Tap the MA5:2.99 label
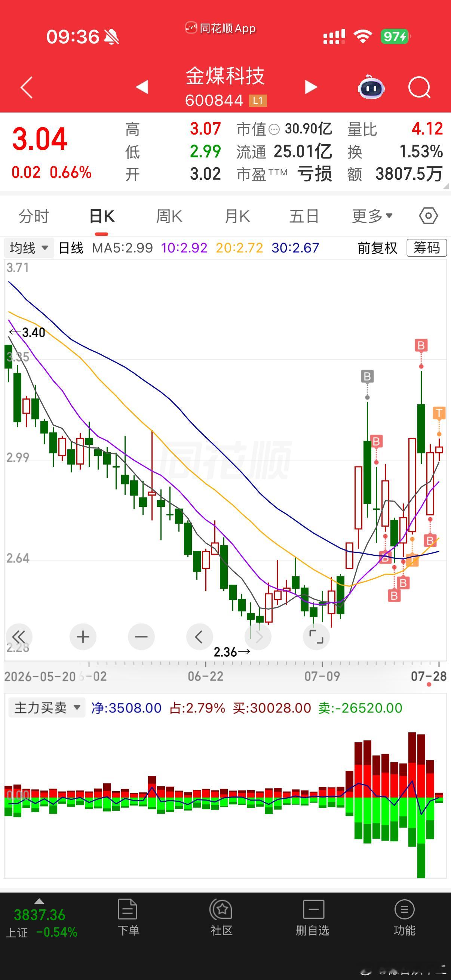 [x=122, y=248]
